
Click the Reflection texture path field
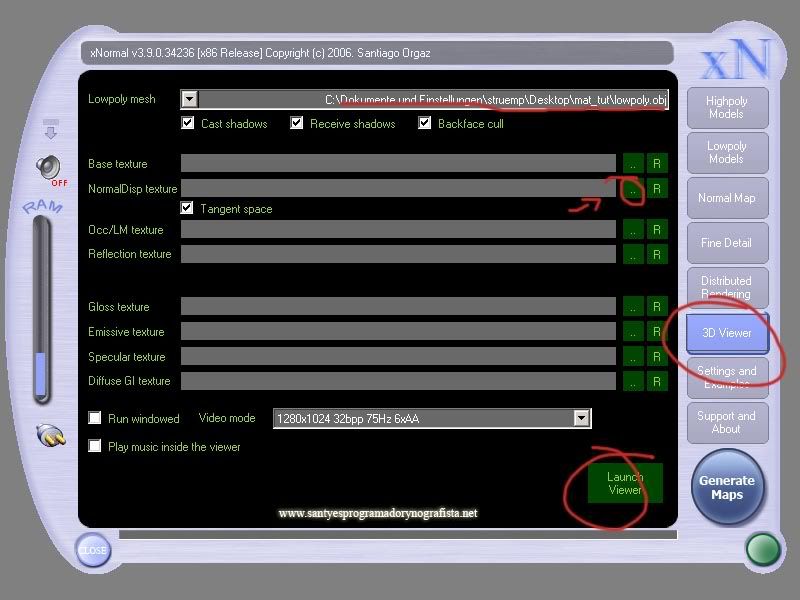tap(398, 254)
